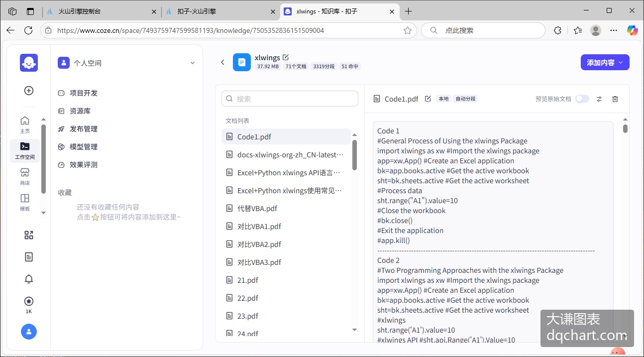The width and height of the screenshot is (644, 357).
Task: Switch to 扣子-火山引擎 browser tab
Action: (x=221, y=11)
